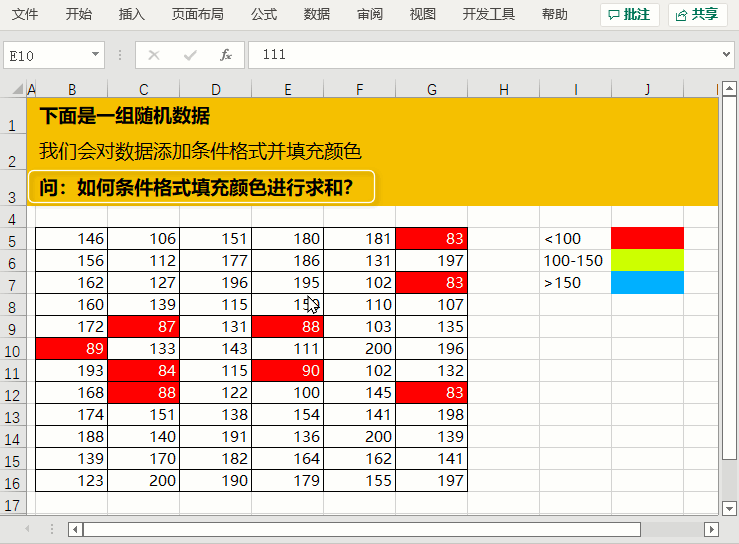Click the blue swatch for >150

click(x=648, y=282)
